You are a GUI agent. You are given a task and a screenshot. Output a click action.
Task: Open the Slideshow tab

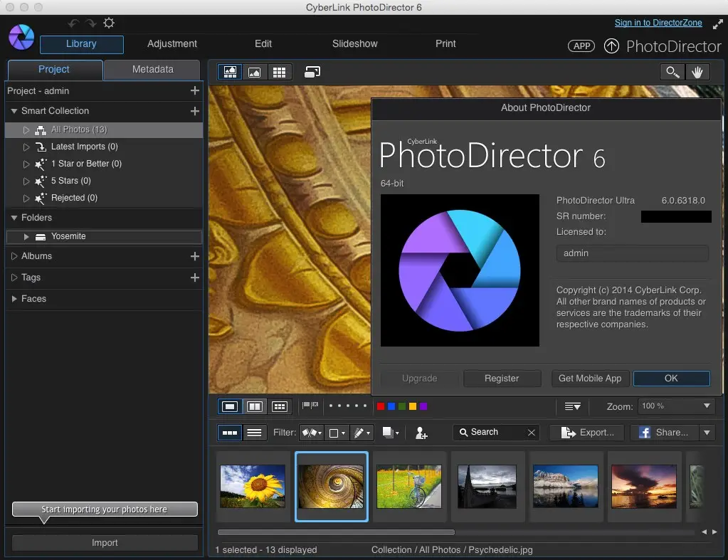coord(354,43)
